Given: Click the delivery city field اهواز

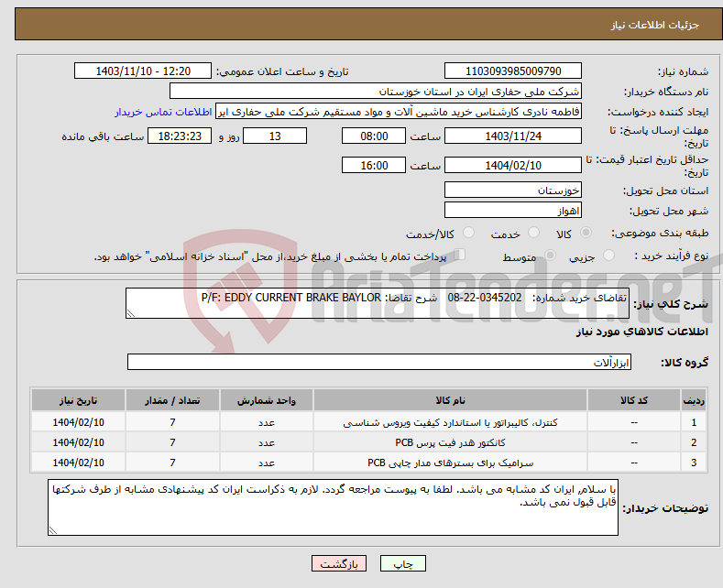Looking at the screenshot, I should click(x=513, y=210).
